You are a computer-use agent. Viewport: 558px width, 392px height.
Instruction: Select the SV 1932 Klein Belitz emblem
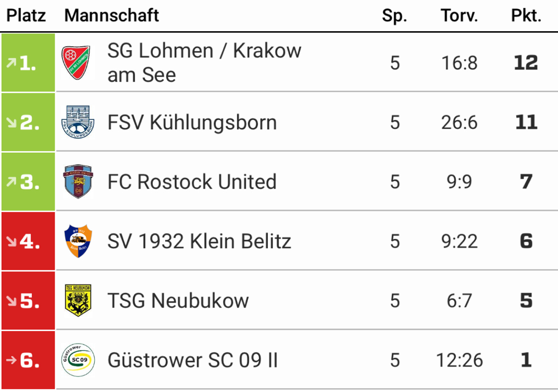pos(78,241)
